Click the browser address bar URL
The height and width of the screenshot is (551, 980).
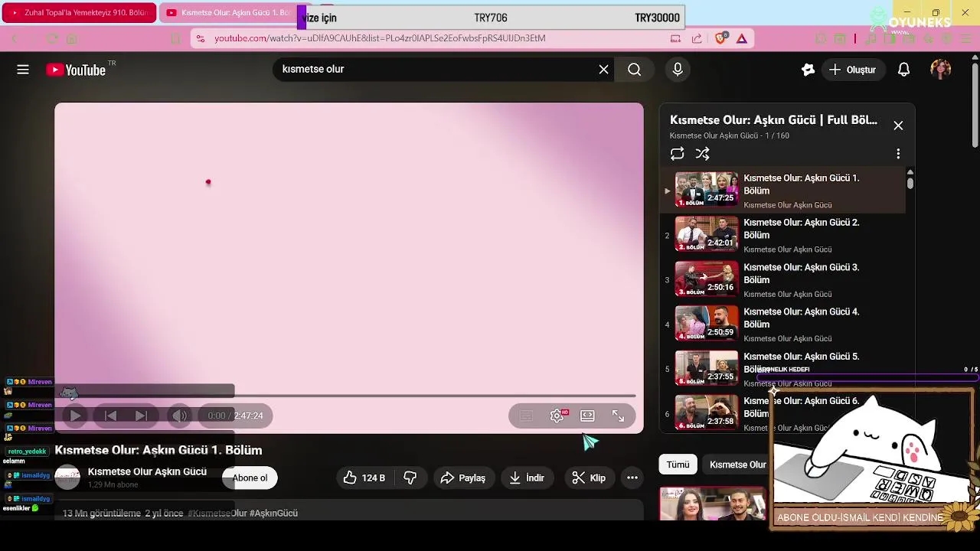click(x=380, y=38)
